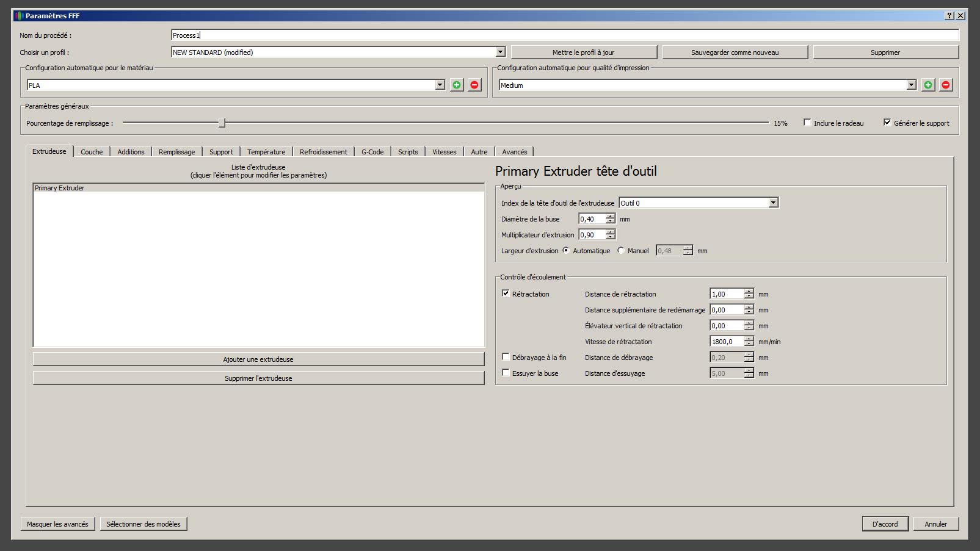Open the Choisir un profil dropdown
980x551 pixels.
coord(500,52)
